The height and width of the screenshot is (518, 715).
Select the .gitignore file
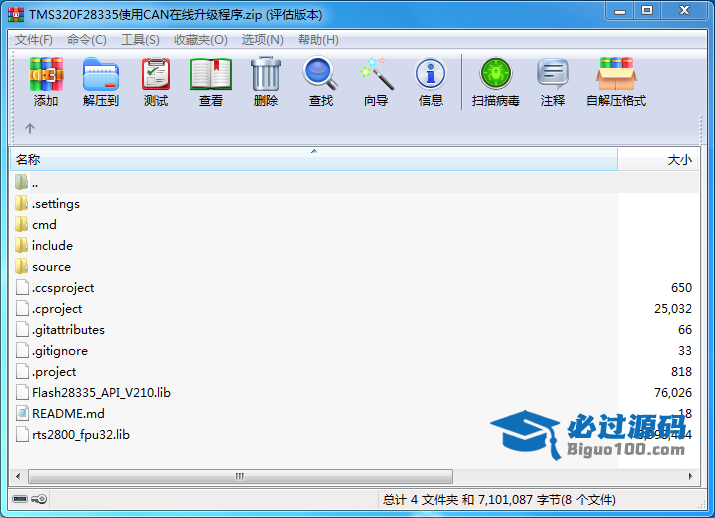click(60, 351)
